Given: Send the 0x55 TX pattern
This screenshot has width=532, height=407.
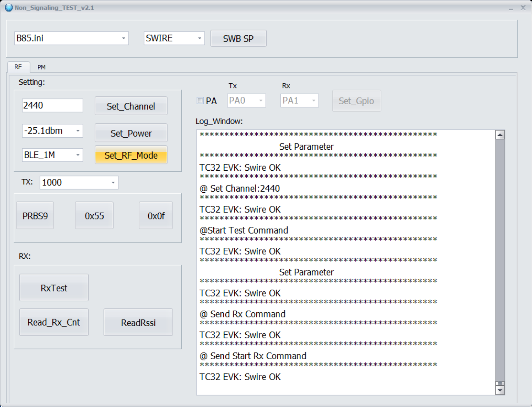Looking at the screenshot, I should pos(94,216).
